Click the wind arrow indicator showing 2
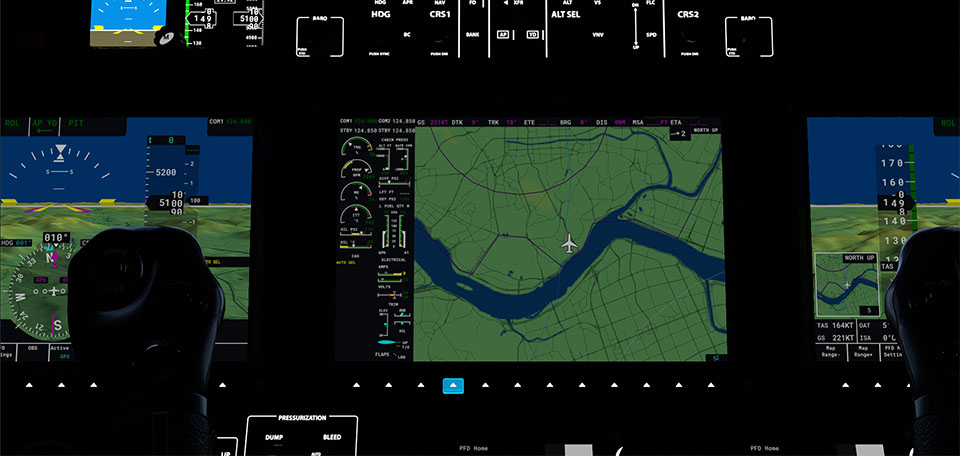Image resolution: width=960 pixels, height=461 pixels. tap(678, 133)
